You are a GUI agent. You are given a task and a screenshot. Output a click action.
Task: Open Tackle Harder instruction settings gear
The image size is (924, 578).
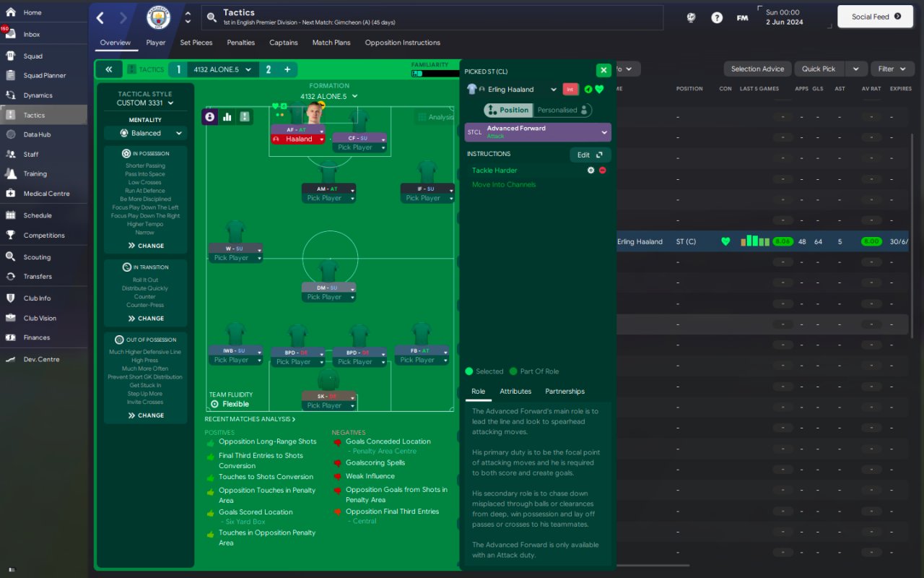[x=590, y=171]
